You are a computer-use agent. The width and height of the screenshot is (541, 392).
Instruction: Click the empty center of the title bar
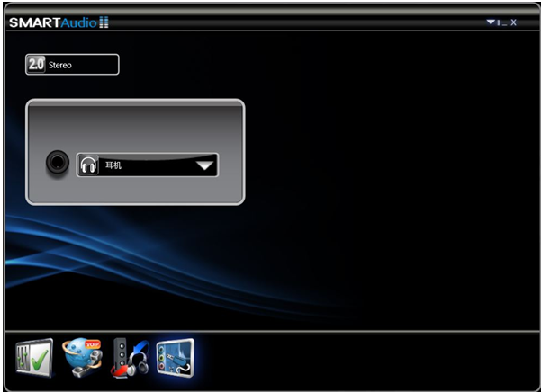(297, 22)
